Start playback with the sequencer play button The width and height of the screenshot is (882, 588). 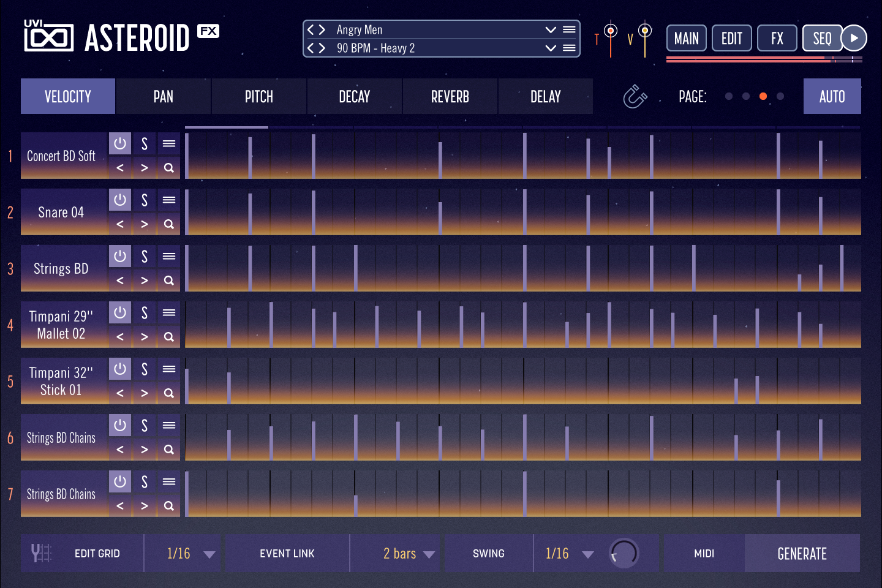[854, 38]
